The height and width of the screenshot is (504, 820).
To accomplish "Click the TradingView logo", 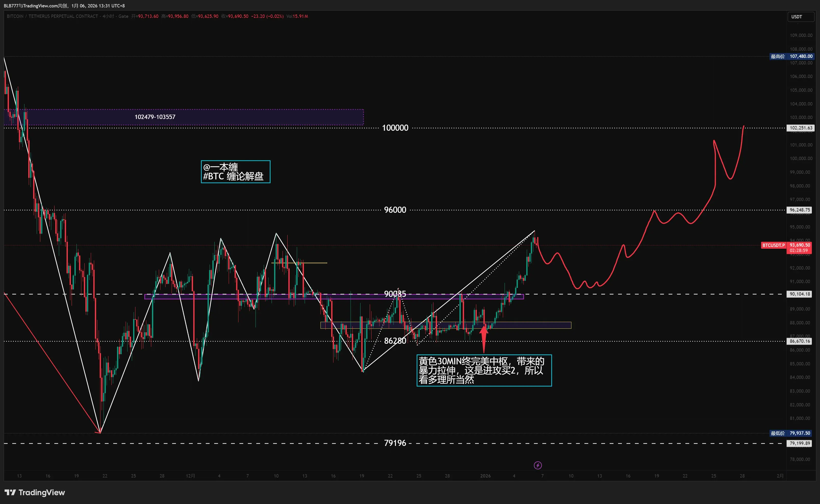I will click(x=35, y=492).
